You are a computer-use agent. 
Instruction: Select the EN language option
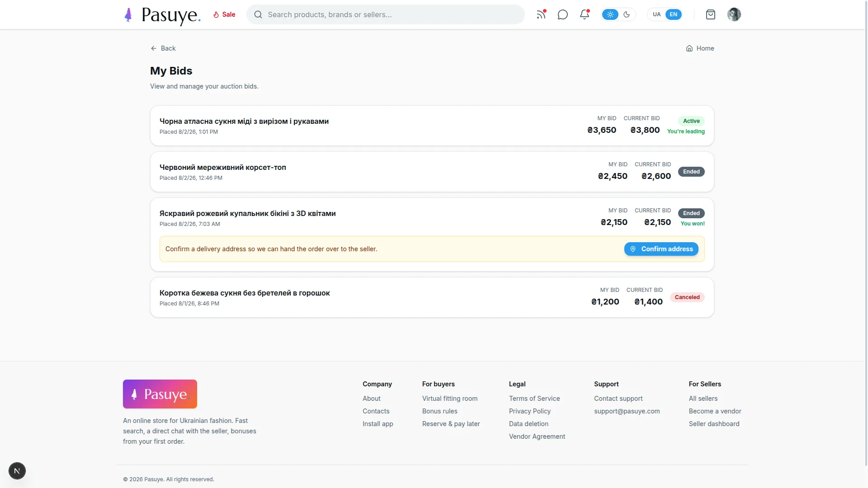coord(673,14)
